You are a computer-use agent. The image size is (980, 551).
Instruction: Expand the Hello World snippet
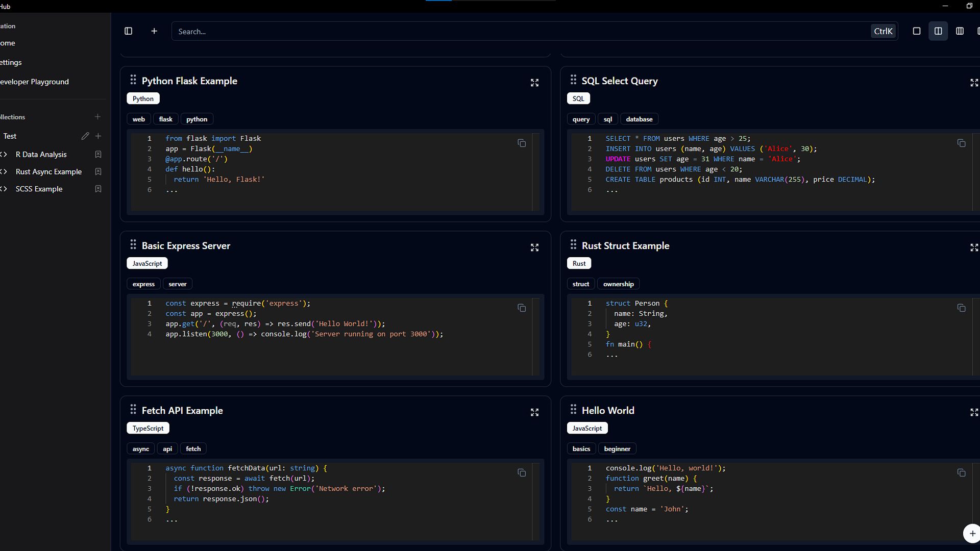[974, 412]
